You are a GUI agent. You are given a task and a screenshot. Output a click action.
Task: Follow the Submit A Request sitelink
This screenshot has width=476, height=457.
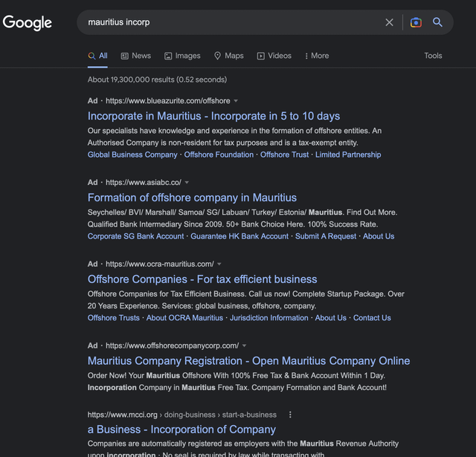tap(326, 236)
